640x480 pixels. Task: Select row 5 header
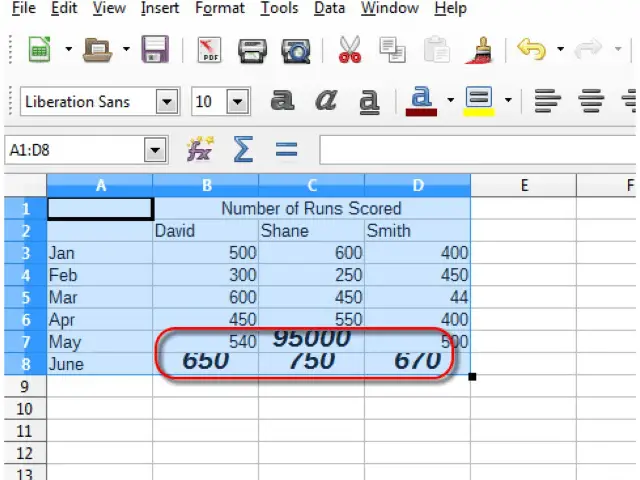pos(25,297)
